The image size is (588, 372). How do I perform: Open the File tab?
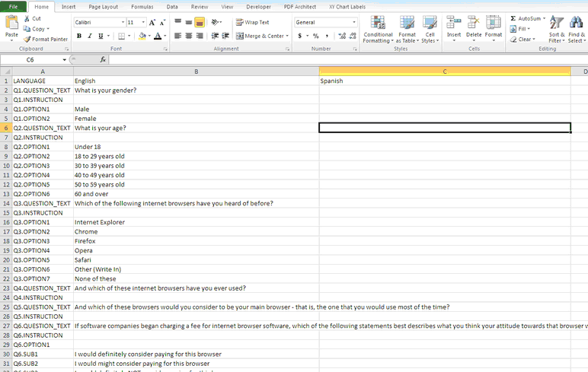(13, 7)
